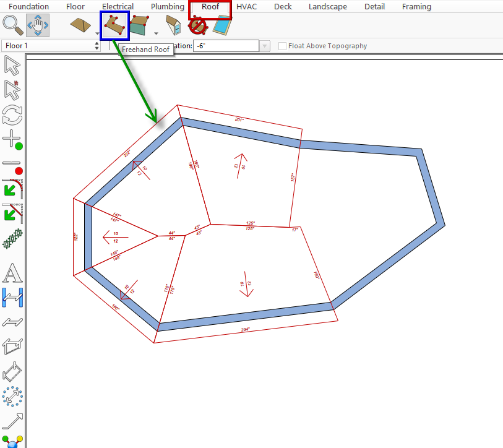Select the Zoom magnifier tool
503x448 pixels.
click(13, 25)
